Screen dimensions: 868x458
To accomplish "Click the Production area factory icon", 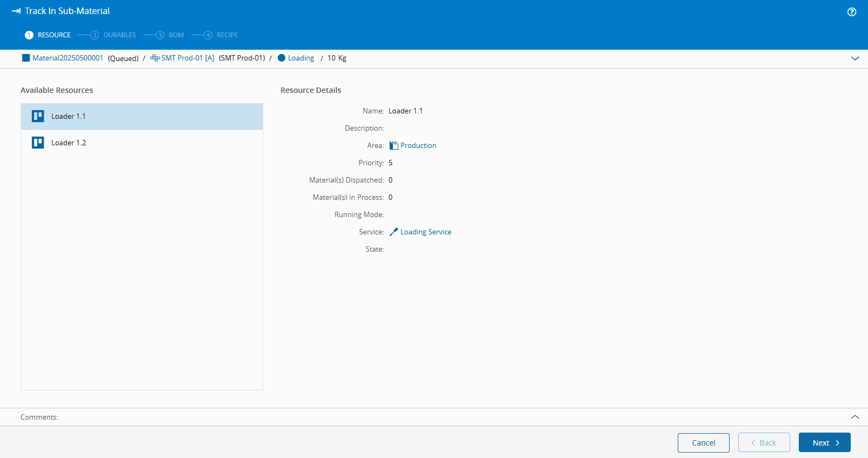I will coord(393,145).
